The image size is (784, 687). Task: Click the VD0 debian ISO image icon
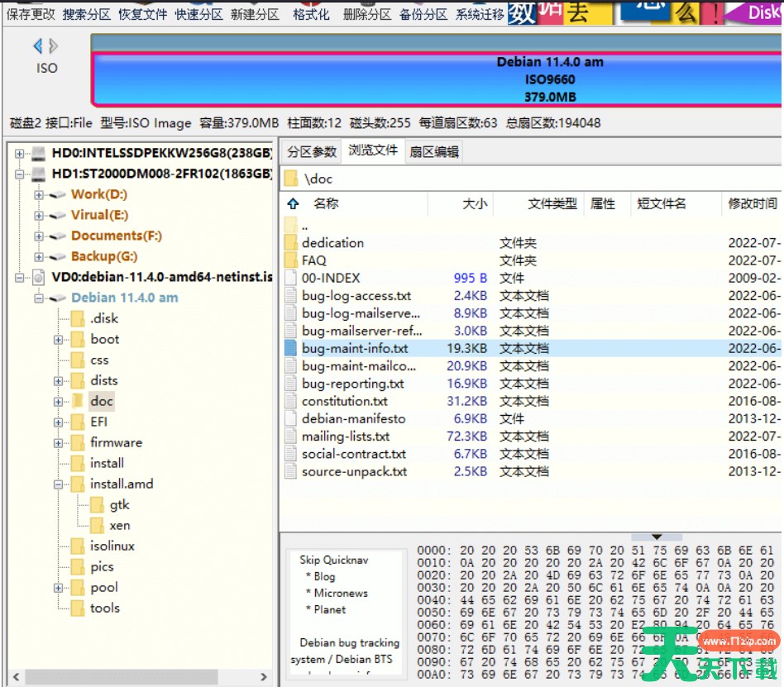click(x=39, y=277)
